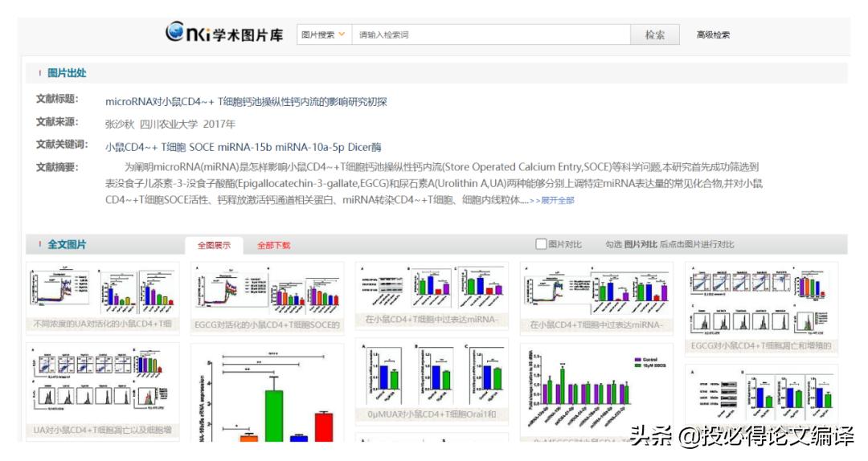Click the 全文图片 section heading
Screen dimensions: 868x461
point(67,245)
